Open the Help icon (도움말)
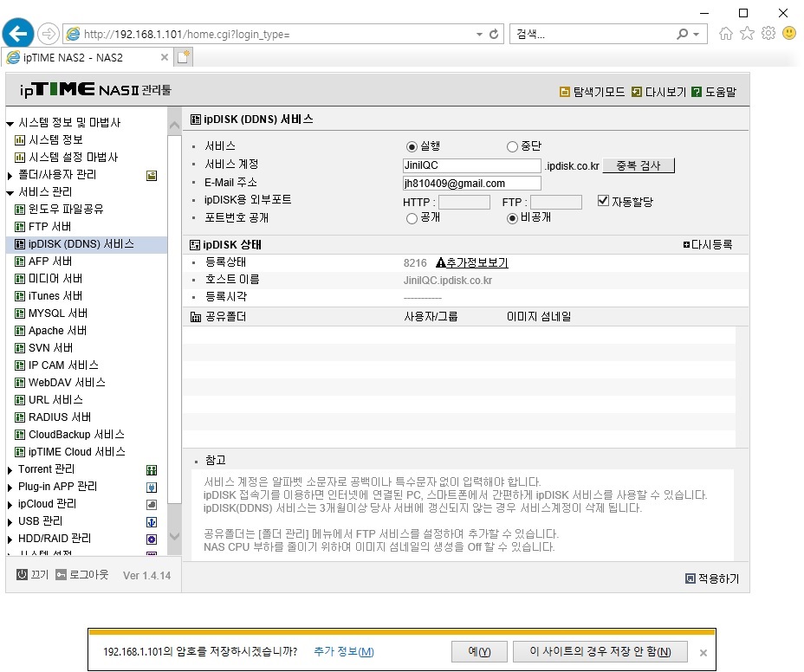804x672 pixels. click(697, 93)
